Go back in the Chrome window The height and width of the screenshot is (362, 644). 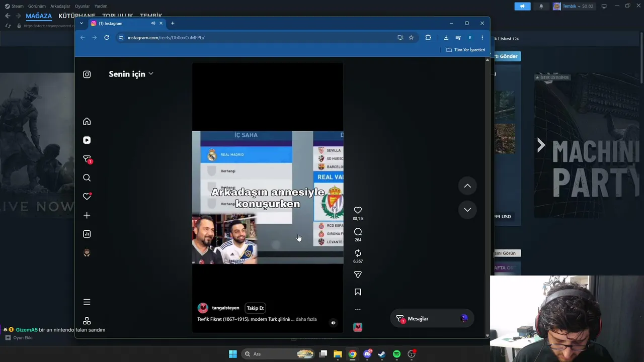pos(83,38)
